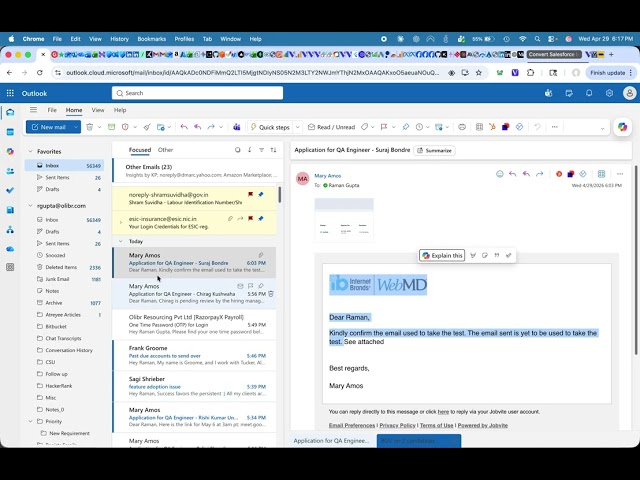This screenshot has width=640, height=480.
Task: Switch to the Other inbox tab
Action: pos(165,150)
